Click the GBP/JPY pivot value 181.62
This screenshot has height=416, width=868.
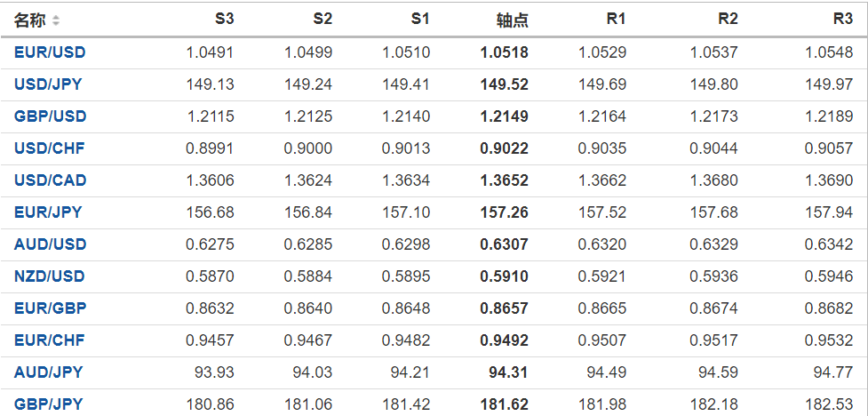[x=504, y=404]
